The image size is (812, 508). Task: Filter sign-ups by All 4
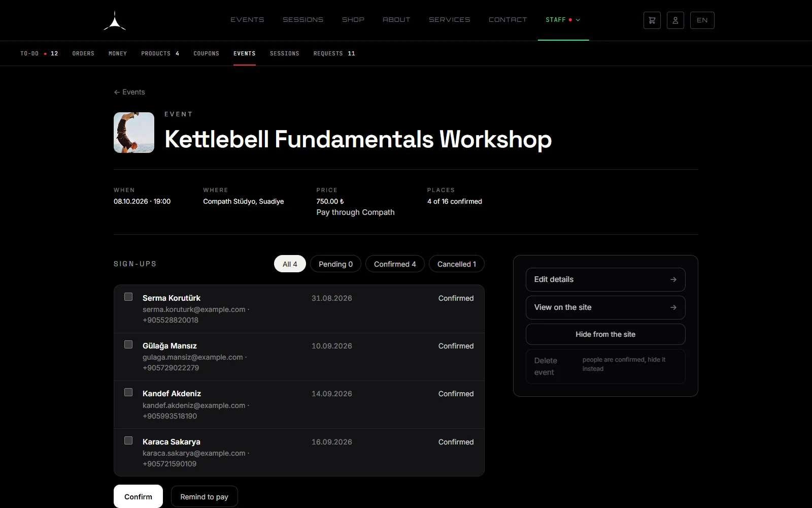(290, 264)
